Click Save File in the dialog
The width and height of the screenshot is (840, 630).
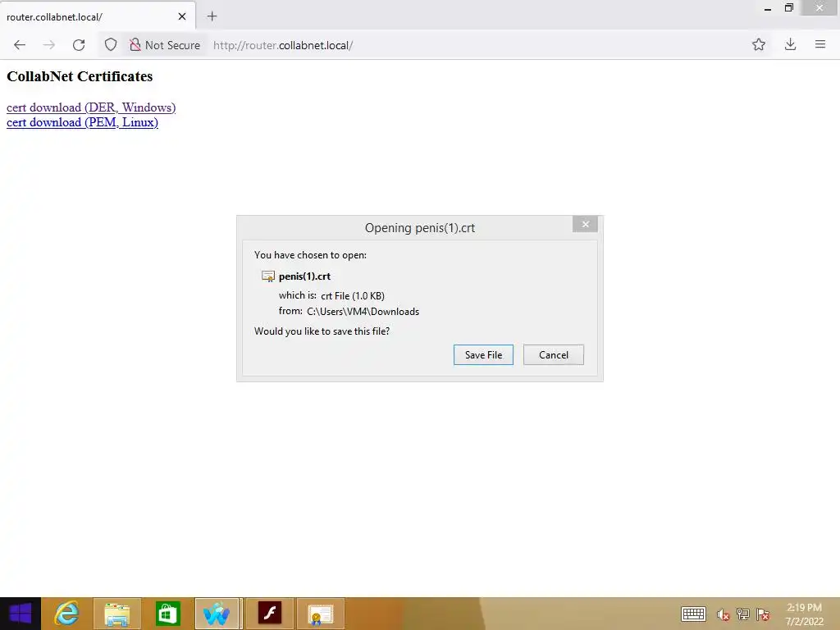[483, 354]
